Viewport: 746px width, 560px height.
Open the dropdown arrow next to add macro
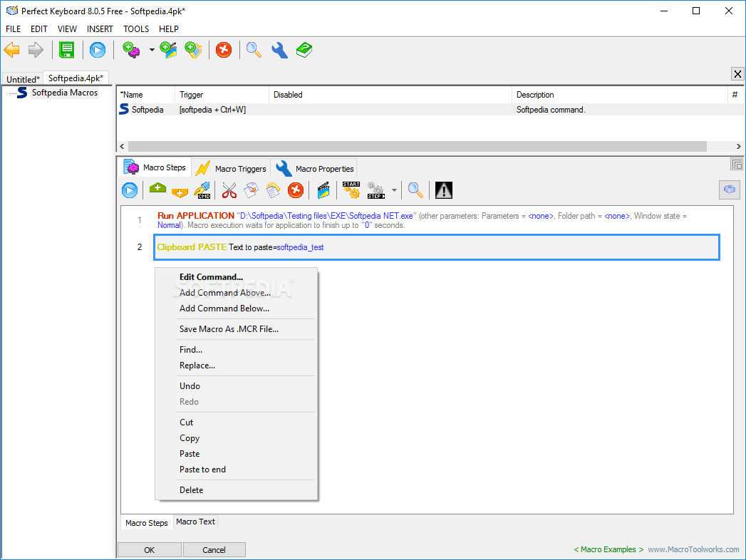(x=152, y=50)
